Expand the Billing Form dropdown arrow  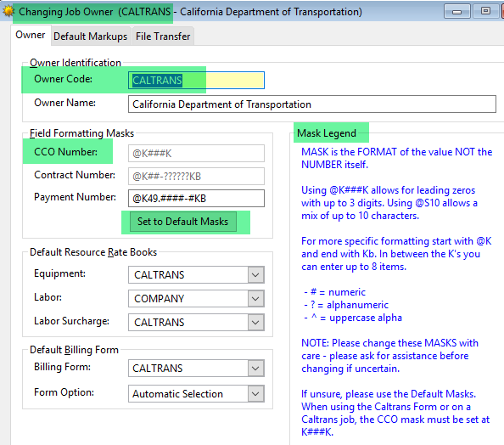tap(256, 368)
